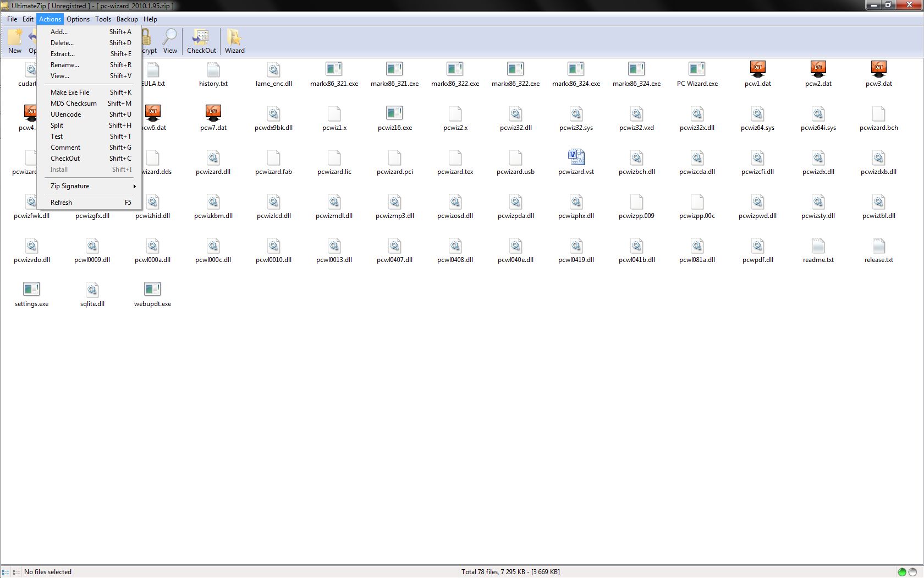Screen dimensions: 924x578
Task: Select pcw3.dat file icon
Action: tap(879, 69)
